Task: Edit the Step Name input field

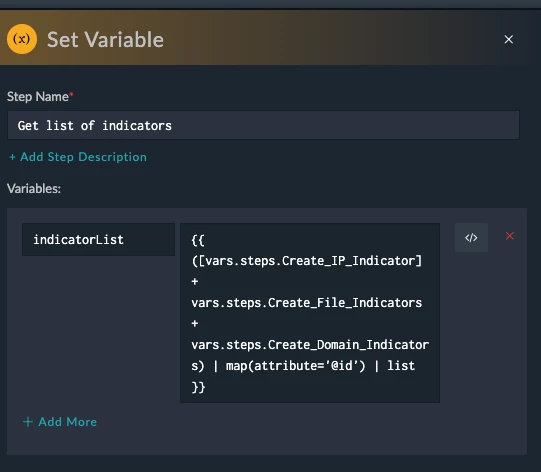Action: tap(263, 125)
